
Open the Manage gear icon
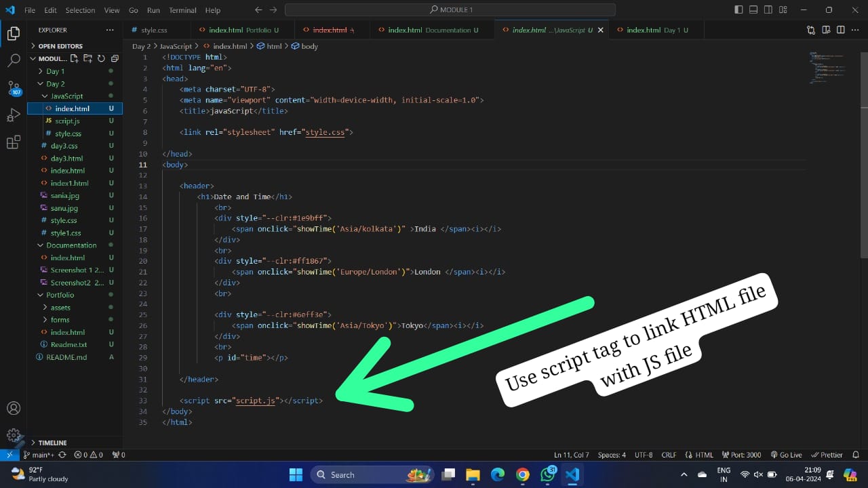[x=14, y=435]
